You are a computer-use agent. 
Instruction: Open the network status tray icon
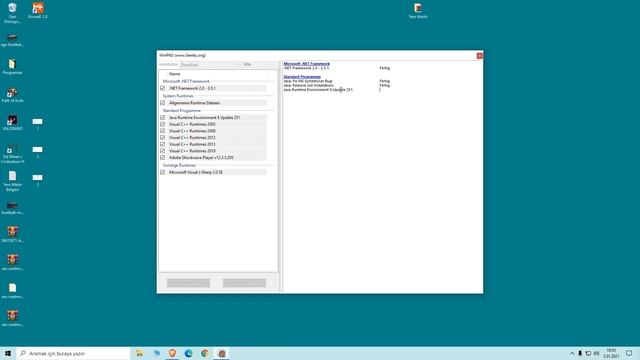(588, 353)
